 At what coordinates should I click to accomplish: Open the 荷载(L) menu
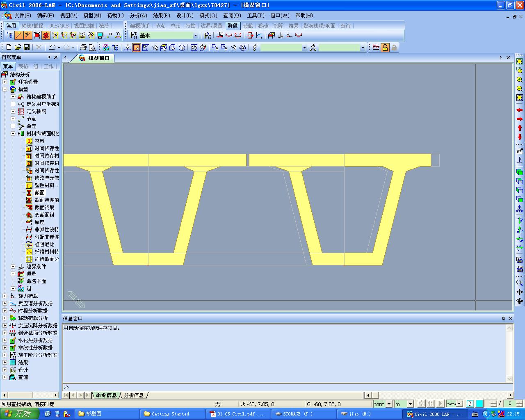coord(115,16)
